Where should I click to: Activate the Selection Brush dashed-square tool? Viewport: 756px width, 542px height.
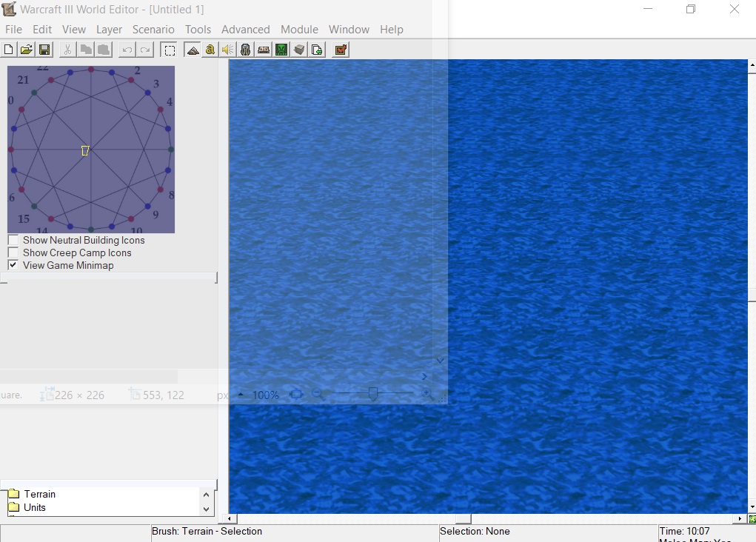(x=170, y=50)
